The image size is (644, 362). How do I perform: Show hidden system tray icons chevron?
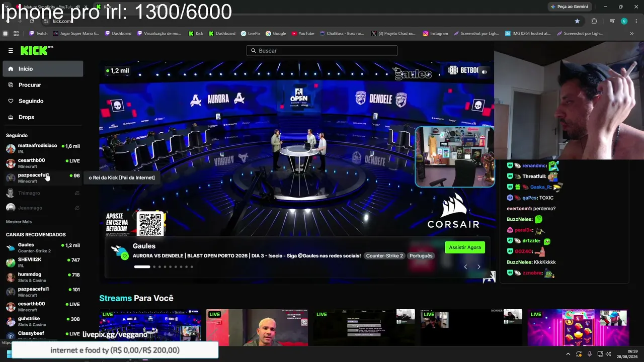[x=568, y=354]
